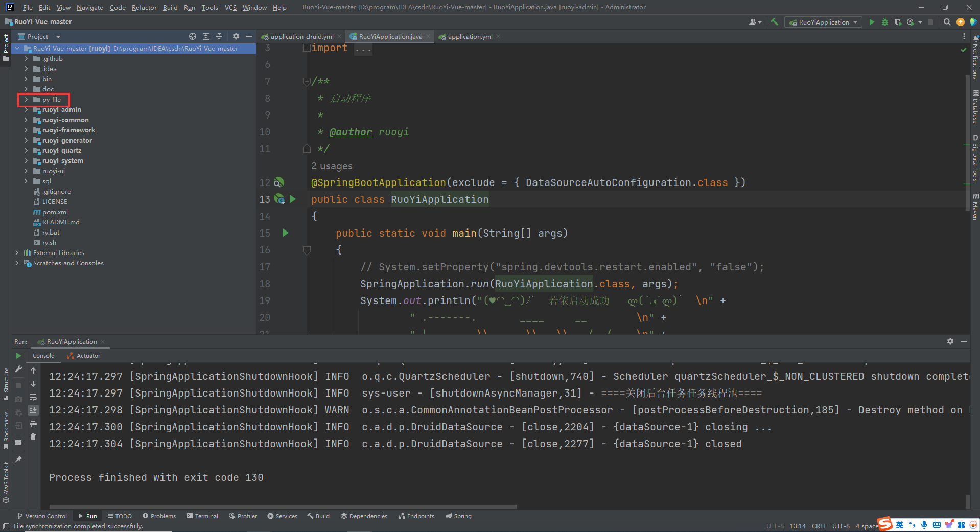Click run gutter icon beside main method

[x=286, y=233]
